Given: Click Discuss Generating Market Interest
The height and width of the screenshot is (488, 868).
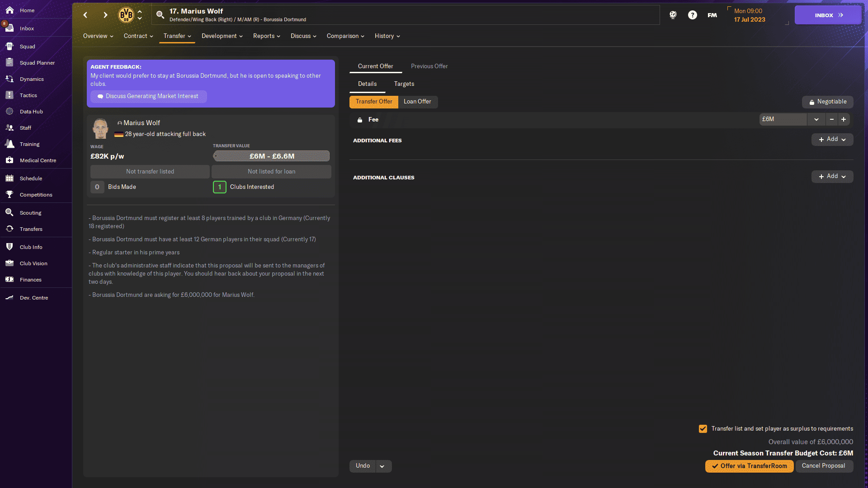Looking at the screenshot, I should point(148,96).
